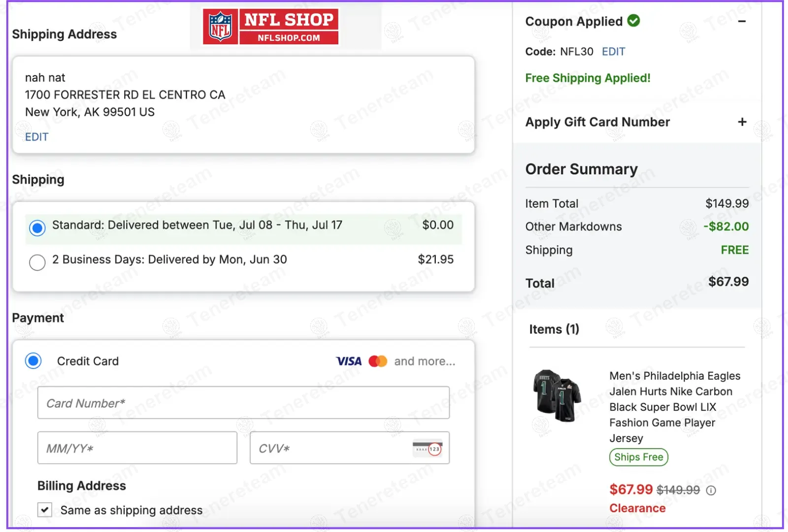Viewport: 788px width, 532px height.
Task: Click the green coupon applied checkmark icon
Action: point(634,21)
